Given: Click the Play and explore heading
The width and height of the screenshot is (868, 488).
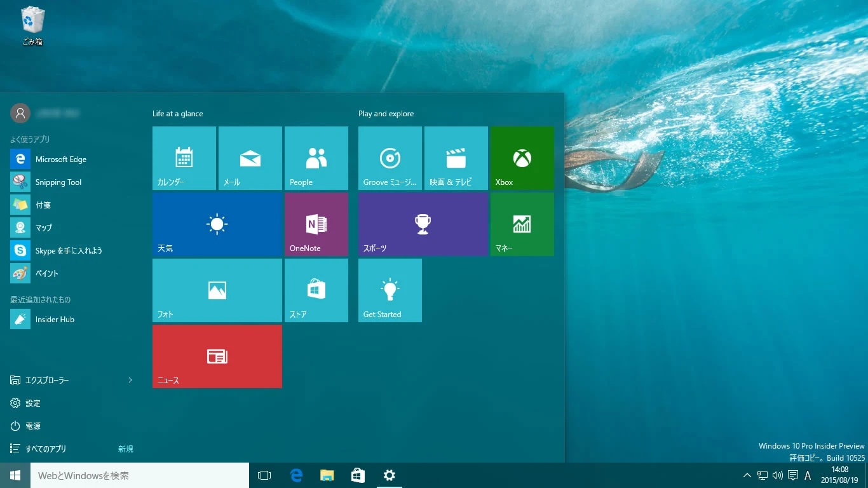Looking at the screenshot, I should (x=386, y=114).
